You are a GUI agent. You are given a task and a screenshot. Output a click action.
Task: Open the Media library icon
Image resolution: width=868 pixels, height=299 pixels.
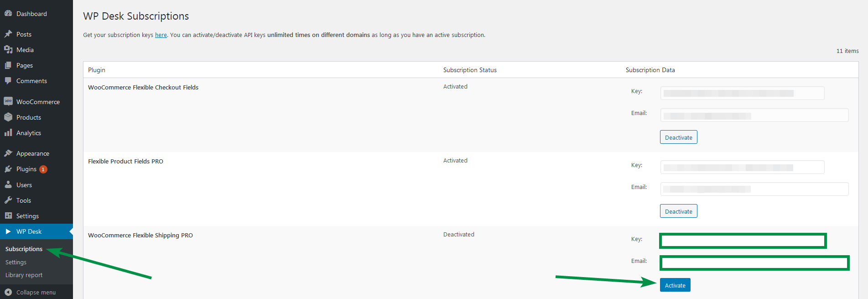pos(8,49)
